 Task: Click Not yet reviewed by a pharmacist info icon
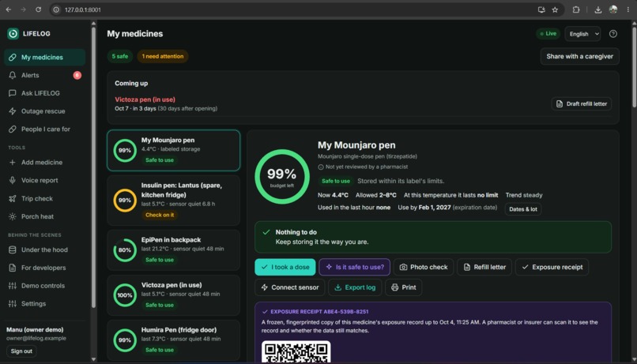point(321,167)
